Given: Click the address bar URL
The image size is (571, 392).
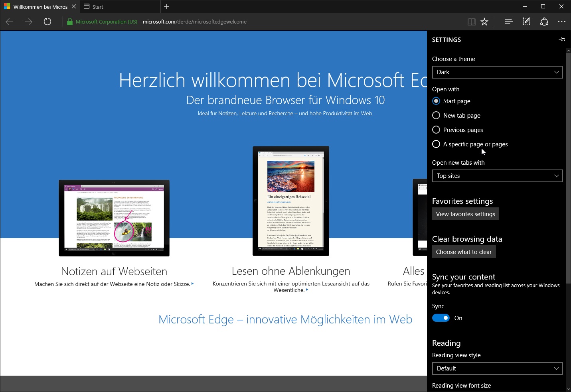Looking at the screenshot, I should 195,22.
